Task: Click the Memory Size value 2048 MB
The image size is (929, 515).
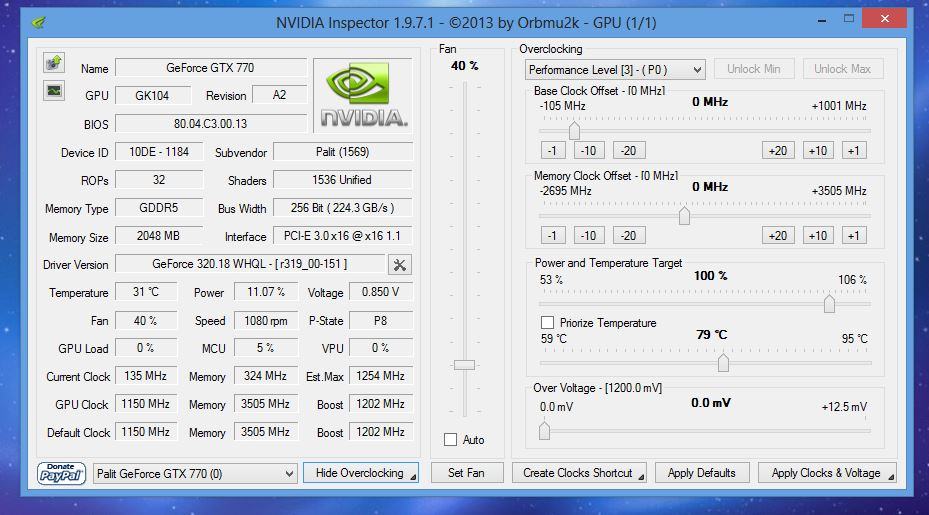Action: (159, 236)
